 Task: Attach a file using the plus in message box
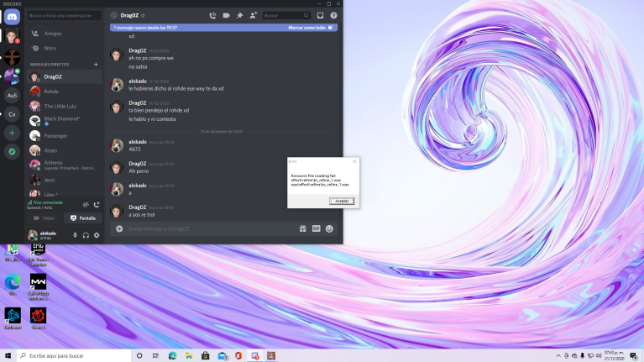(119, 228)
